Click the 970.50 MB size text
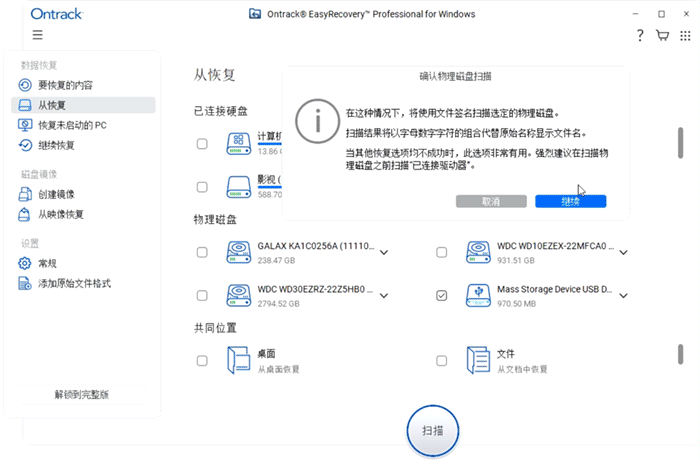This screenshot has width=700, height=462. point(516,304)
